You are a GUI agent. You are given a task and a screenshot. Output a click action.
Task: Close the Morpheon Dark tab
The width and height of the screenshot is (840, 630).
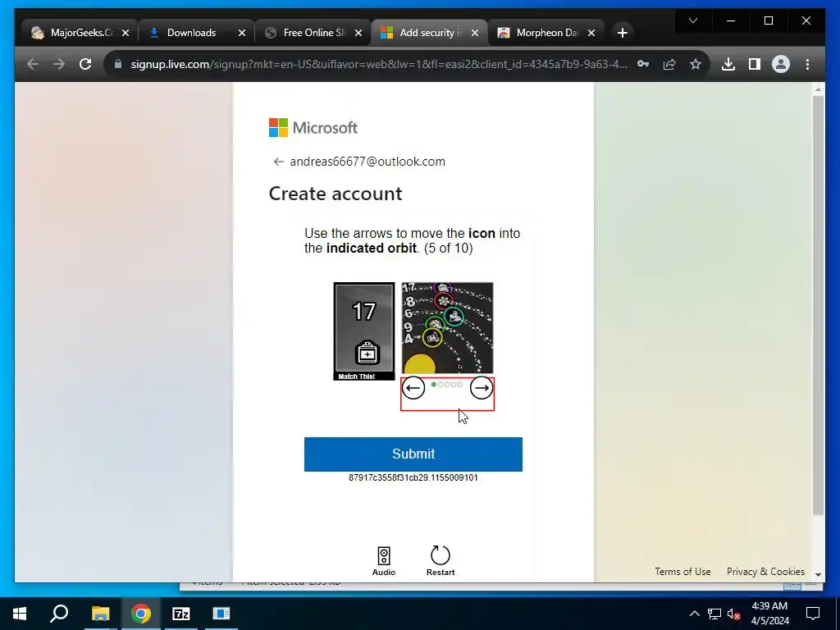click(x=591, y=33)
